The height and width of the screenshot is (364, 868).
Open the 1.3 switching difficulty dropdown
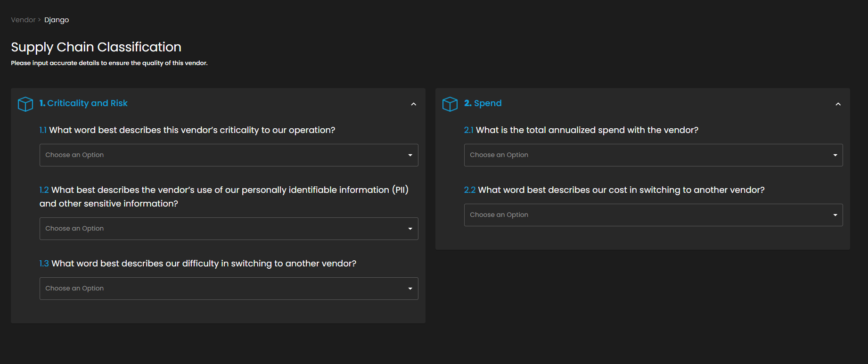coord(221,289)
